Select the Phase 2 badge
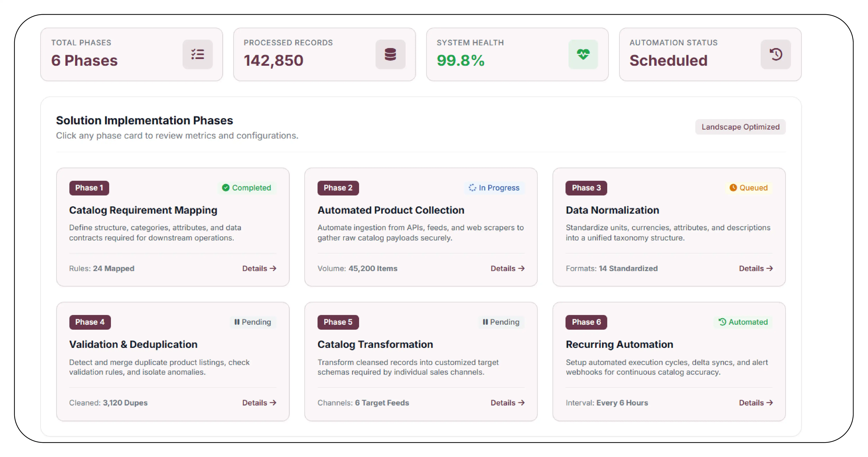This screenshot has width=868, height=457. (x=338, y=188)
